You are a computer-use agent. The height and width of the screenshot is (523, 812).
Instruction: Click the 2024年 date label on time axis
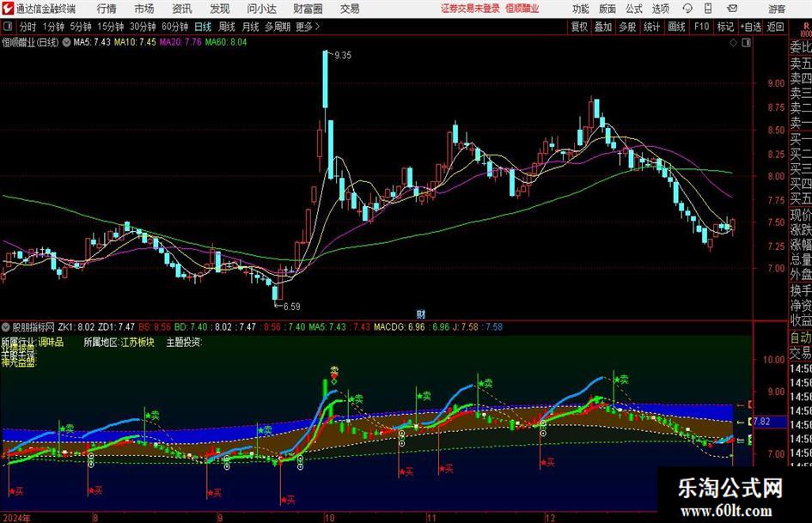click(16, 518)
